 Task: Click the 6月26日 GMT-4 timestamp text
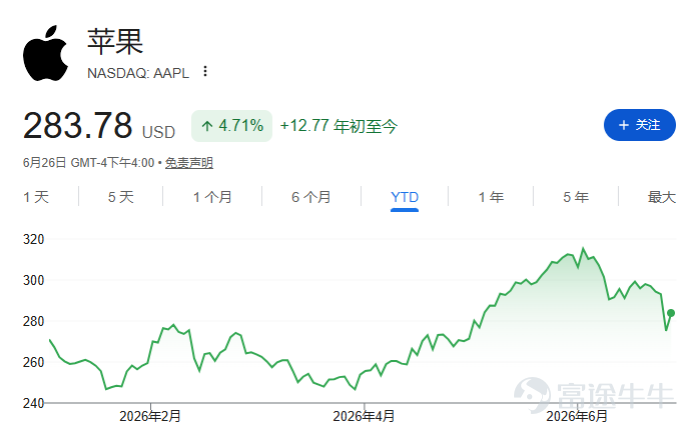(x=89, y=163)
